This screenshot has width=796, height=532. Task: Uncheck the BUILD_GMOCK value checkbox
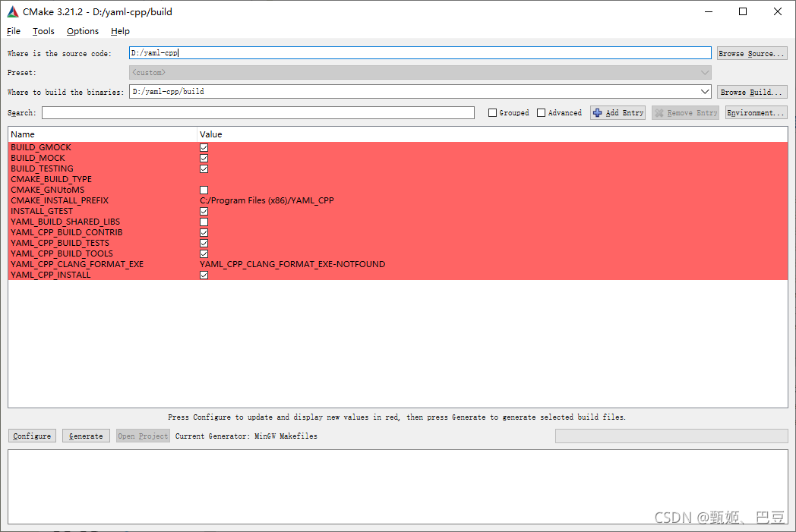pyautogui.click(x=203, y=147)
